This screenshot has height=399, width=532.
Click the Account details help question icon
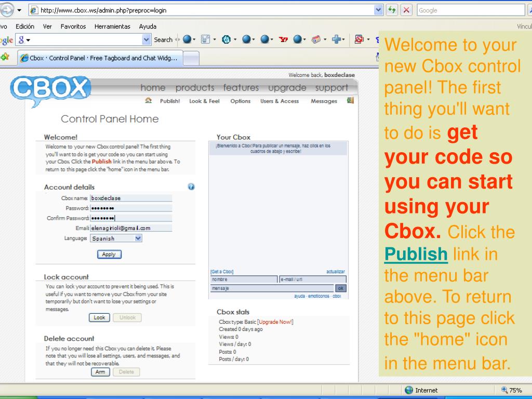[x=191, y=187]
